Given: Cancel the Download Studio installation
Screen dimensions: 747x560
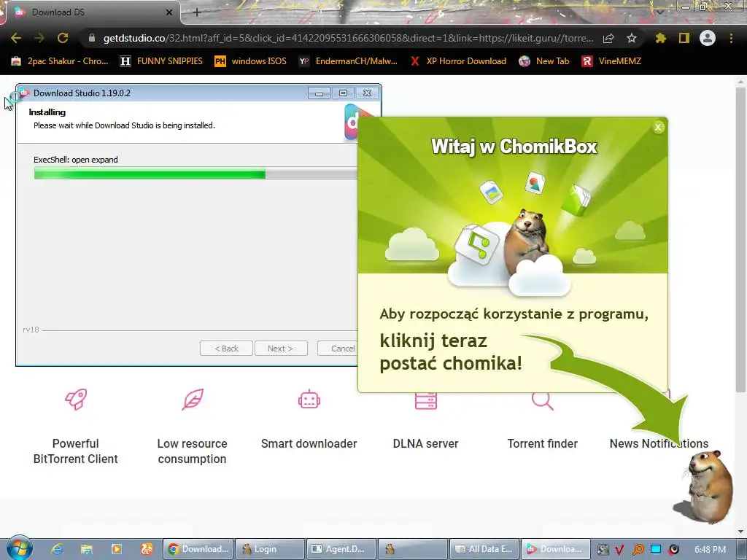Looking at the screenshot, I should tap(338, 349).
